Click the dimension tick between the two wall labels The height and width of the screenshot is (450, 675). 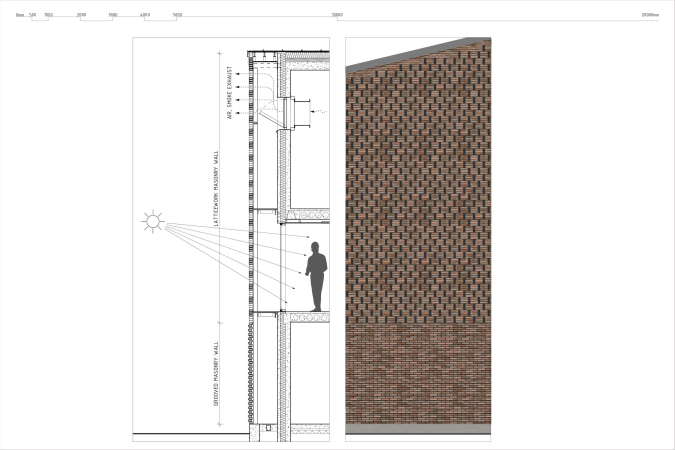click(219, 321)
